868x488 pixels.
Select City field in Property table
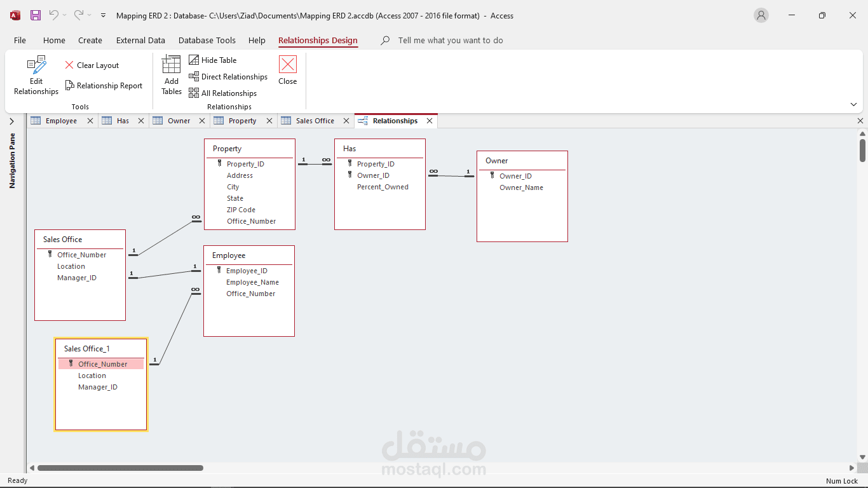pos(233,187)
